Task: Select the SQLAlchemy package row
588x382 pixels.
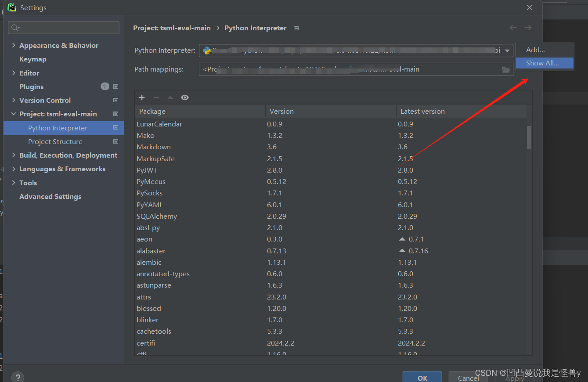Action: point(331,216)
